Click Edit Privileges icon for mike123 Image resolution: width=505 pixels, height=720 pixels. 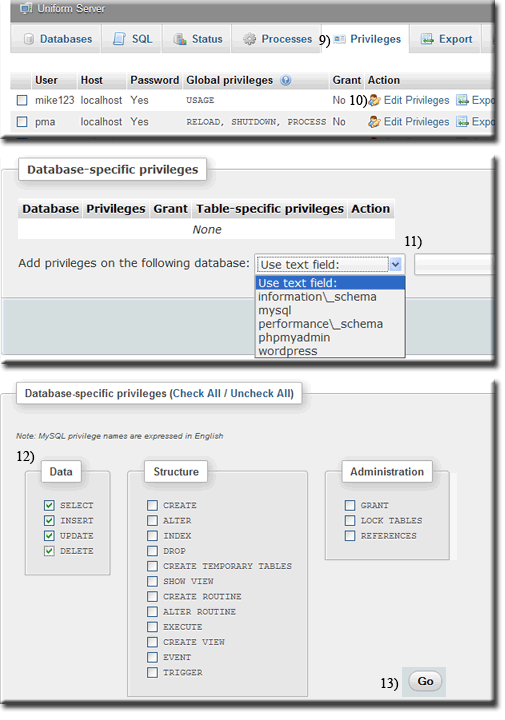click(375, 100)
